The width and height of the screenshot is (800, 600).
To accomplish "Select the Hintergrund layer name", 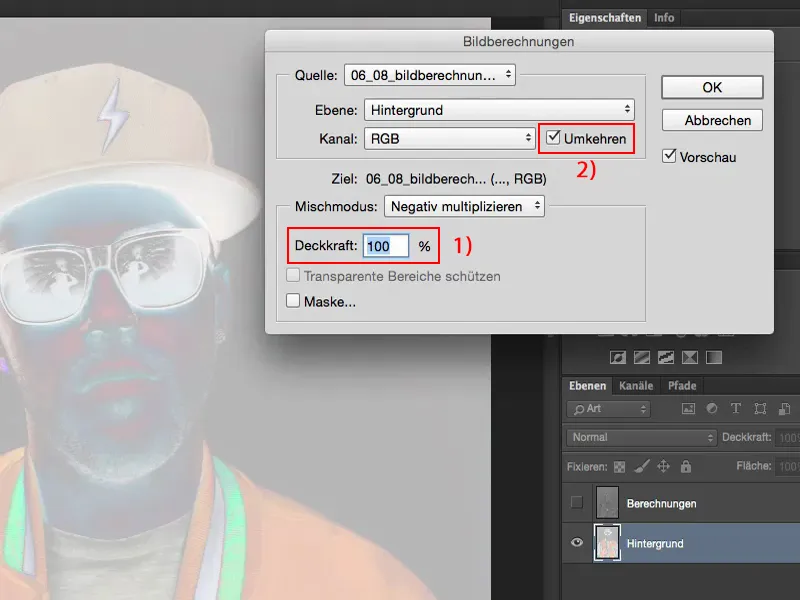I will coord(655,543).
